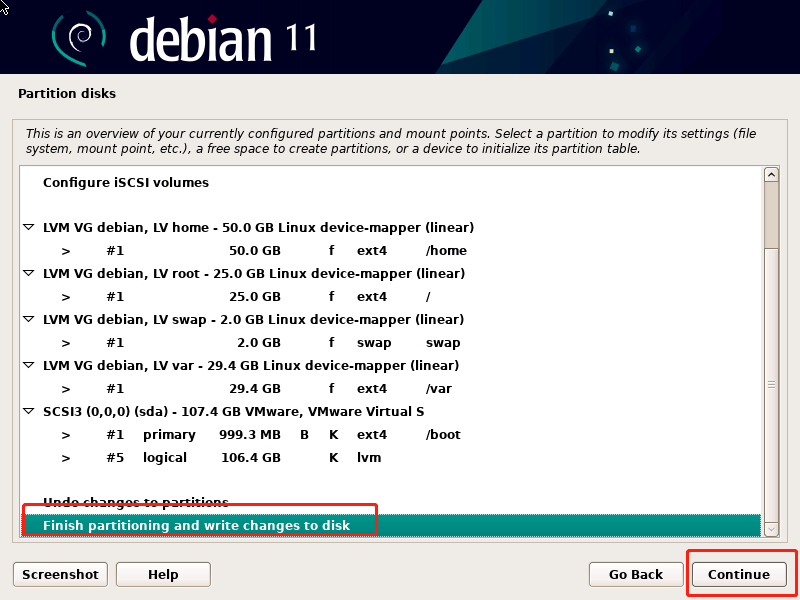The height and width of the screenshot is (600, 800).
Task: Select the 999.3 MB primary /boot partition
Action: 391,434
